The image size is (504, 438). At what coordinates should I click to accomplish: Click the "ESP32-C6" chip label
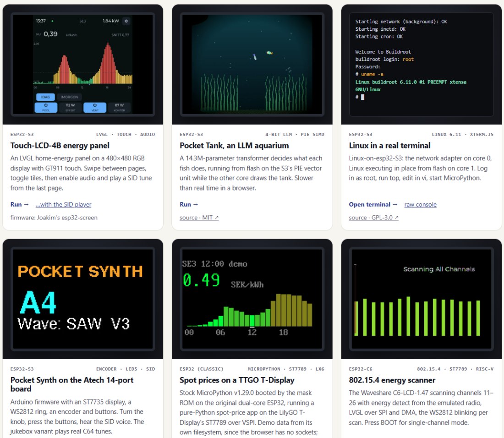[x=361, y=369]
